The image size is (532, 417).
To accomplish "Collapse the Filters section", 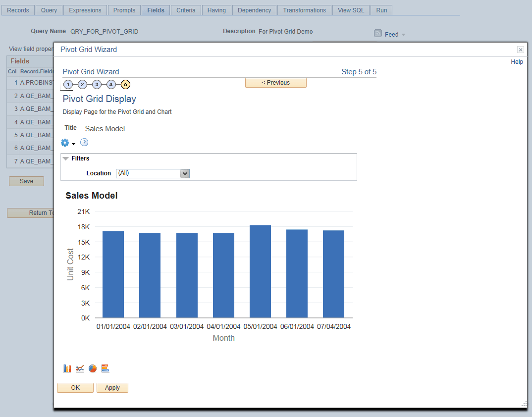I will (66, 158).
